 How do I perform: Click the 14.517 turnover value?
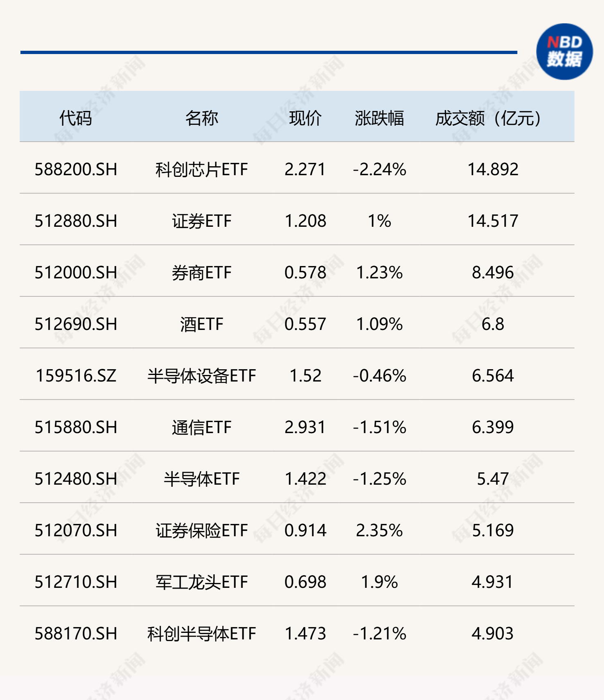click(x=493, y=221)
